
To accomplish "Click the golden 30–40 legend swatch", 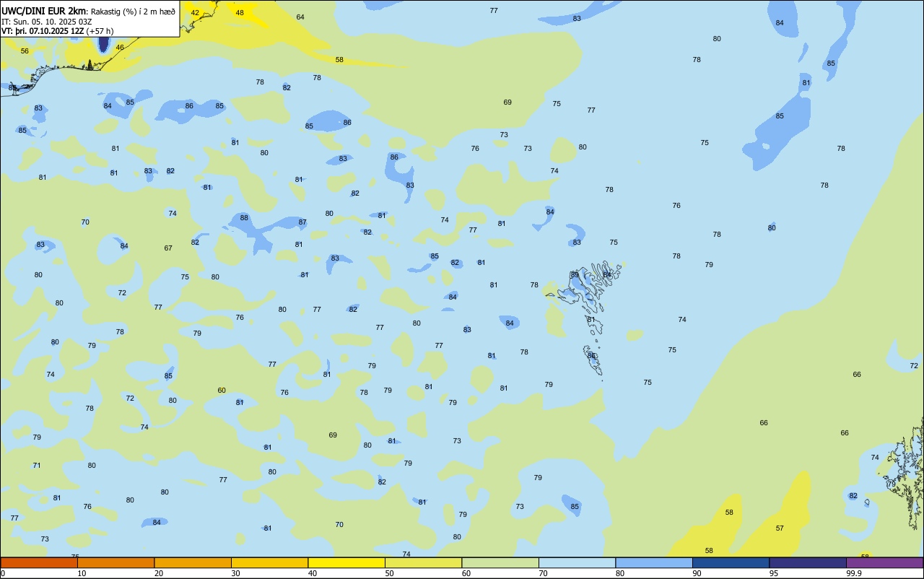I will point(269,562).
